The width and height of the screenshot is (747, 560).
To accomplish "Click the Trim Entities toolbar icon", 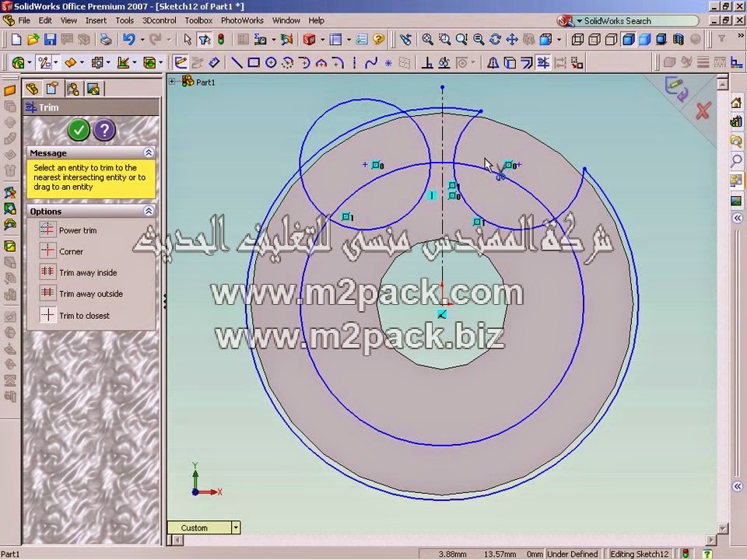I will pyautogui.click(x=543, y=63).
